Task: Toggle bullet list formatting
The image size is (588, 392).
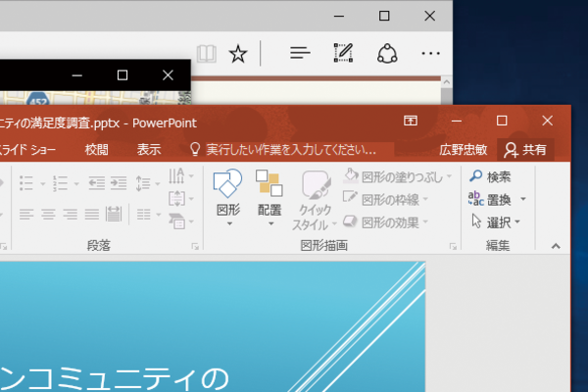Action: coord(26,183)
